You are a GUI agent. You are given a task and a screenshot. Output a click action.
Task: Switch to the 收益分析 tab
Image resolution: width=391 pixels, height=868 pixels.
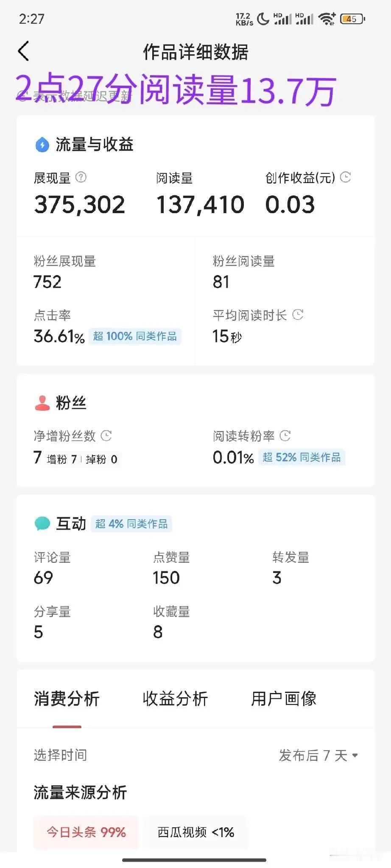pos(175,698)
